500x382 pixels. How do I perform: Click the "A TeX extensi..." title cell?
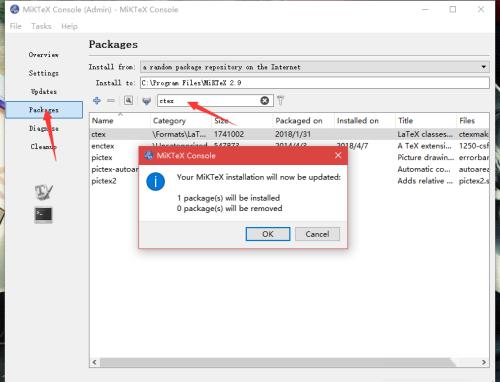[424, 146]
